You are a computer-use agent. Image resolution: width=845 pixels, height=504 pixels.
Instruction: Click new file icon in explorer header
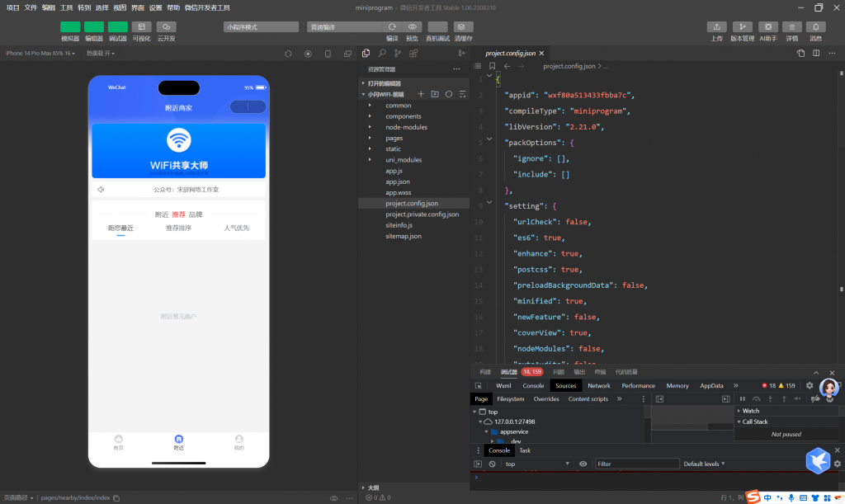(x=422, y=94)
